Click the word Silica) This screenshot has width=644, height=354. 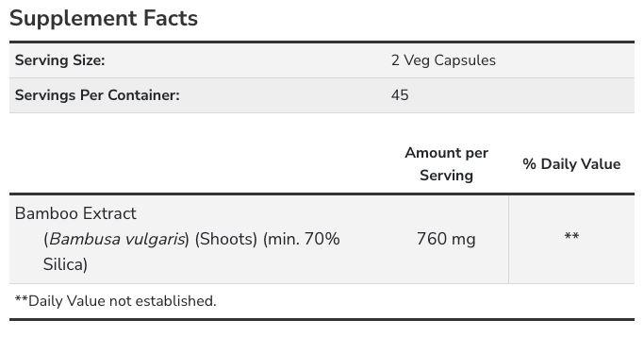(65, 264)
